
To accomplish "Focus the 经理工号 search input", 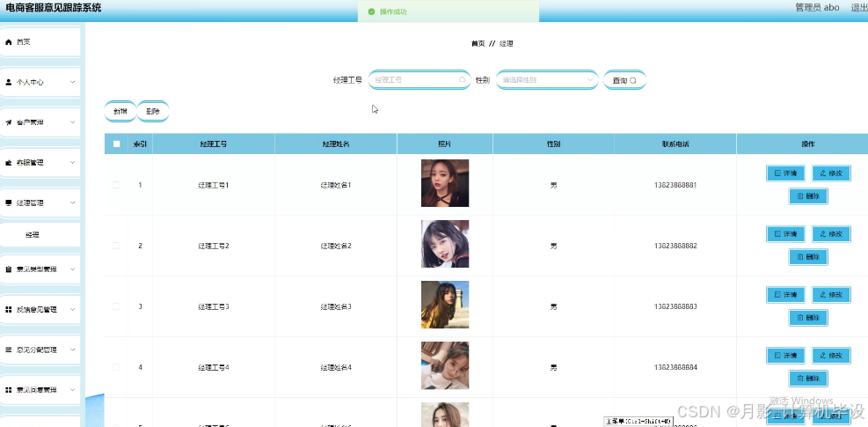I will click(419, 80).
